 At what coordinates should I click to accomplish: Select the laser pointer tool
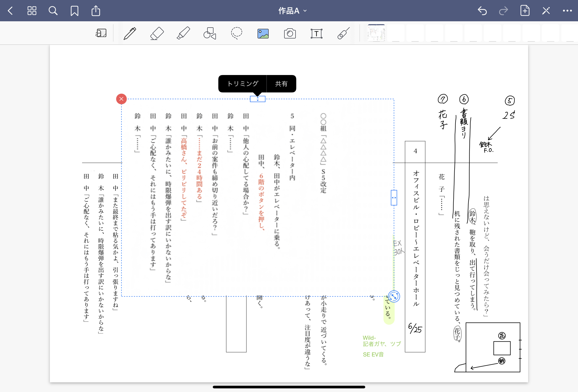click(x=343, y=33)
